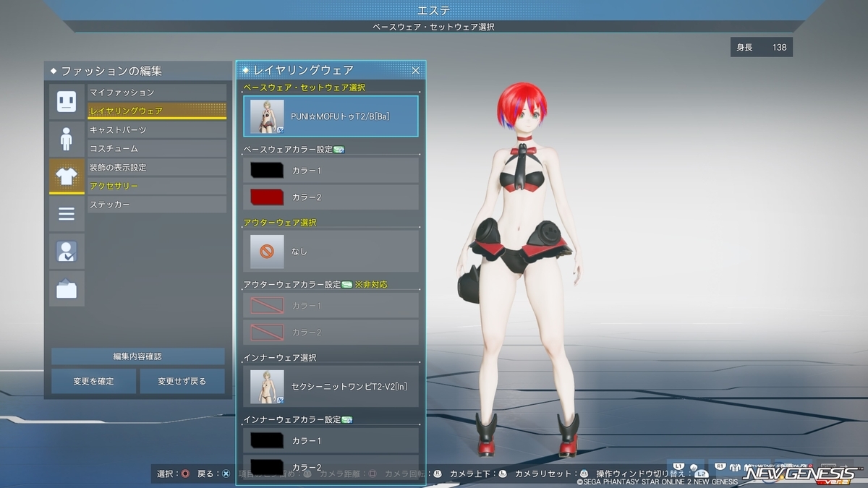Select レイヤリングウェア menu item
Image resolution: width=868 pixels, height=488 pixels.
pyautogui.click(x=157, y=111)
